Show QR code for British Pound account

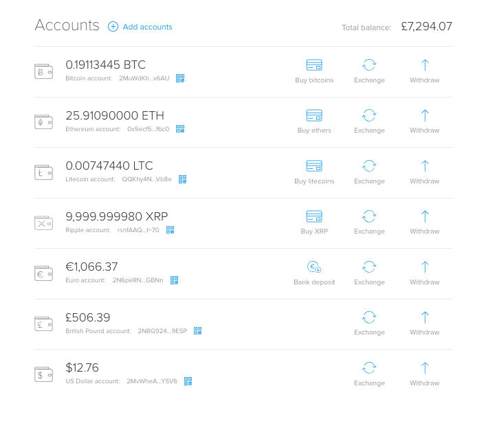[x=197, y=331]
